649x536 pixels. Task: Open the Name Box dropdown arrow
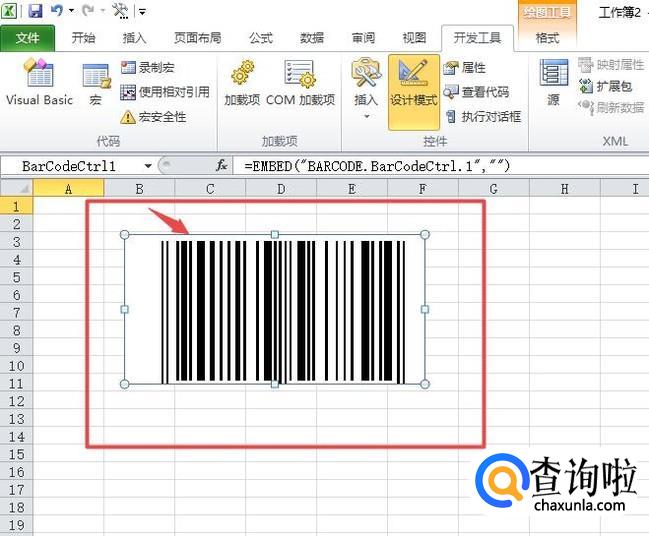click(x=148, y=166)
